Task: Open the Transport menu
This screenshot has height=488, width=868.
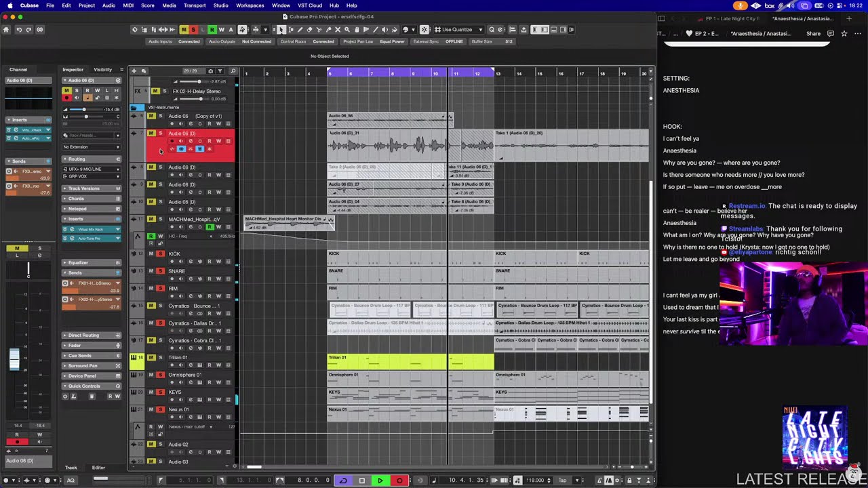Action: [195, 5]
